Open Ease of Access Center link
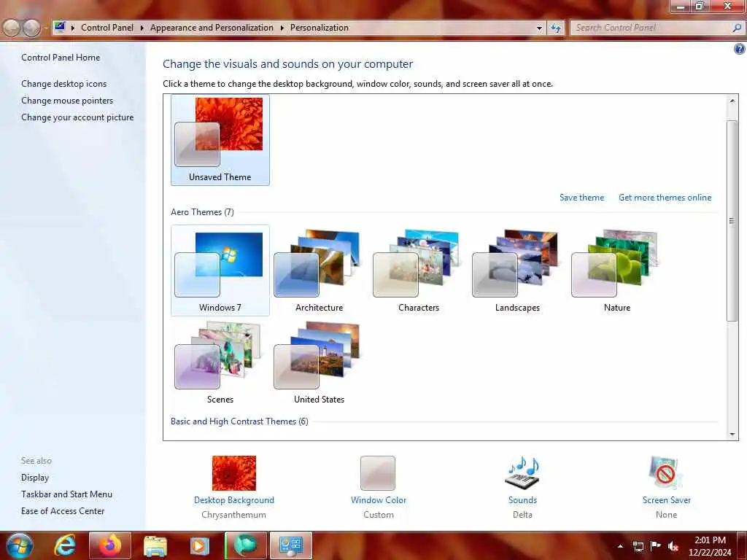The width and height of the screenshot is (747, 560). point(63,511)
